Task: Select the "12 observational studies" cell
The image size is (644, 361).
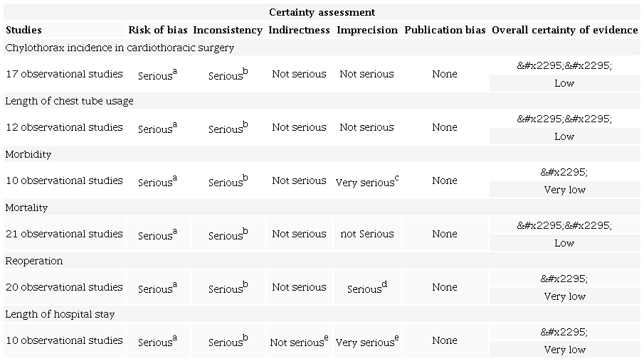Action: 64,127
